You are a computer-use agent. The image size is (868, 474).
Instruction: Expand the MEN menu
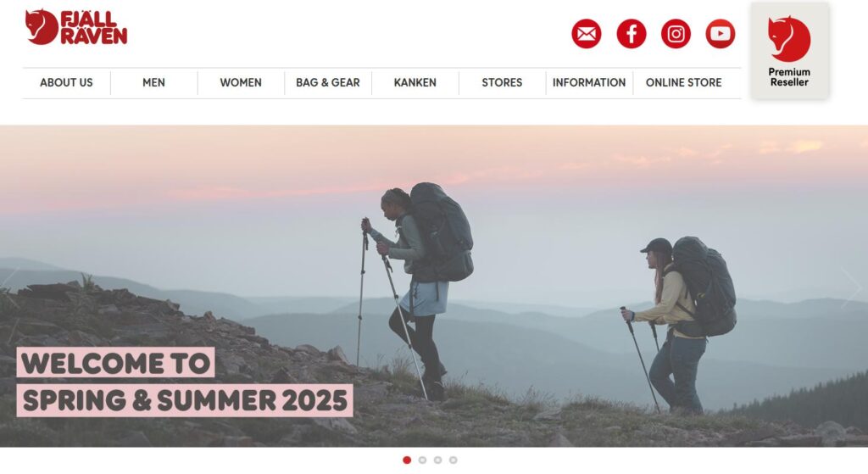[154, 83]
